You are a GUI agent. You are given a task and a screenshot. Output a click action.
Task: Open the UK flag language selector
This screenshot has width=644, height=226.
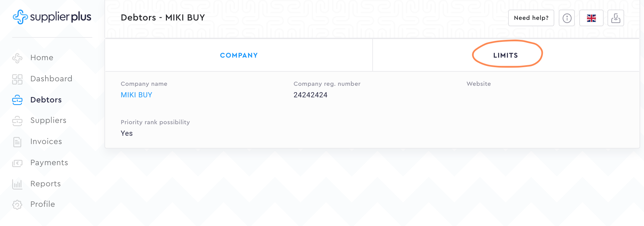(591, 18)
